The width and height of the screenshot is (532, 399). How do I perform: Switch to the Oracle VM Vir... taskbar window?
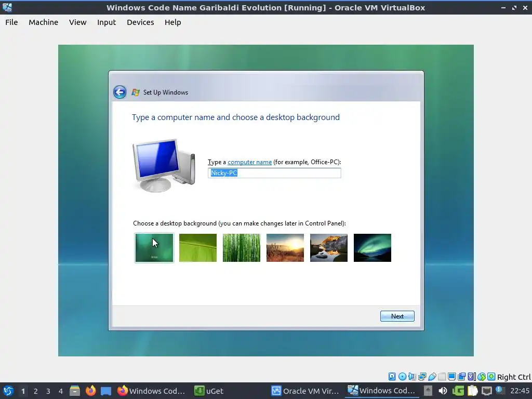click(305, 391)
